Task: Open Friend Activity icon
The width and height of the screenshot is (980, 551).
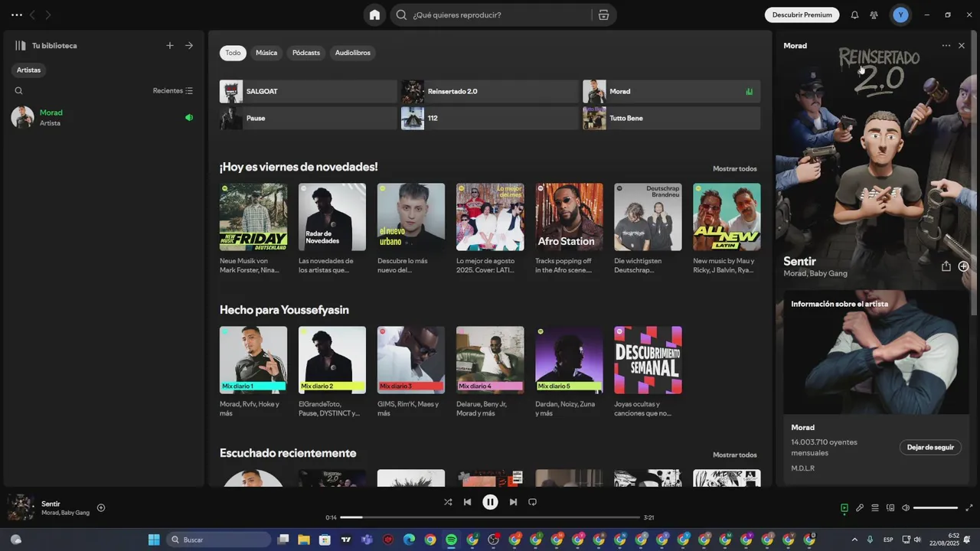Action: click(874, 15)
